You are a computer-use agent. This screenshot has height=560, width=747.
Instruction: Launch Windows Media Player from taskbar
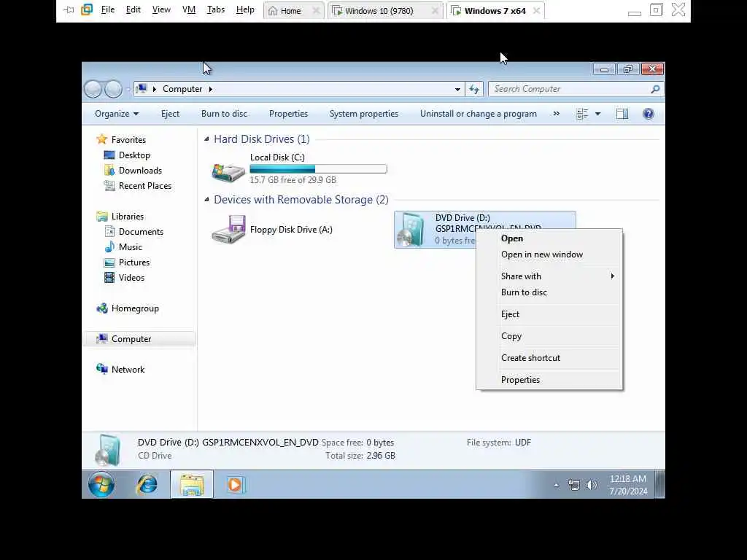pyautogui.click(x=235, y=485)
